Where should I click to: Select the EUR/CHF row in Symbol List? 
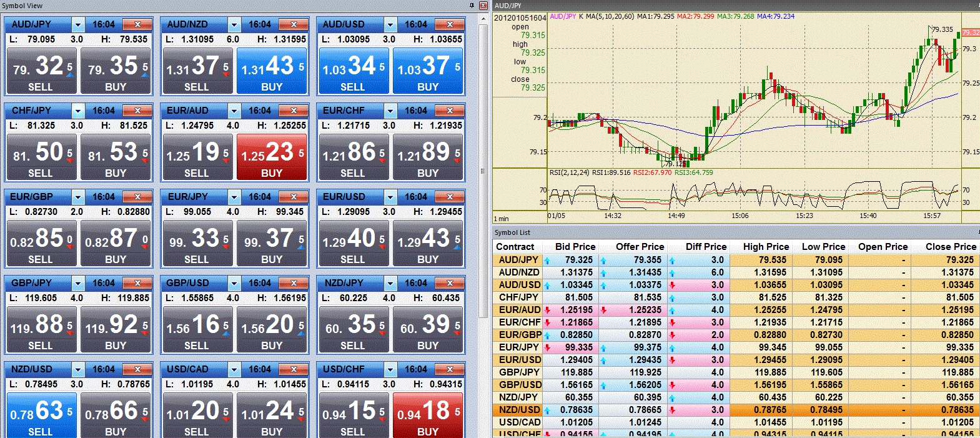coord(520,322)
